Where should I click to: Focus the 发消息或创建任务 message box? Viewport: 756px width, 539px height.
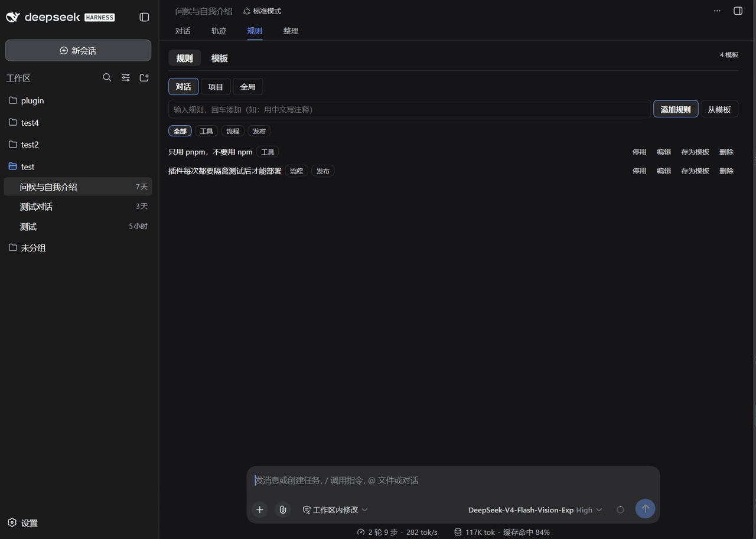pos(453,481)
